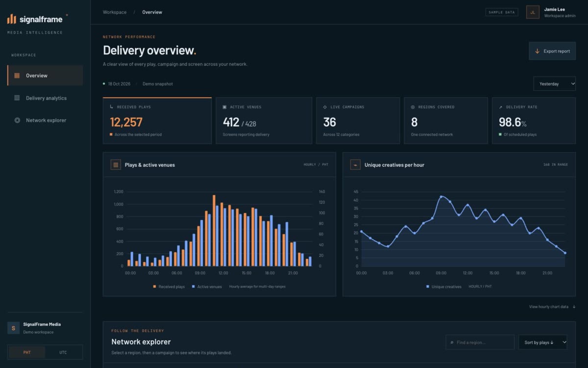The image size is (588, 368).
Task: Click the Export report button
Action: point(552,51)
